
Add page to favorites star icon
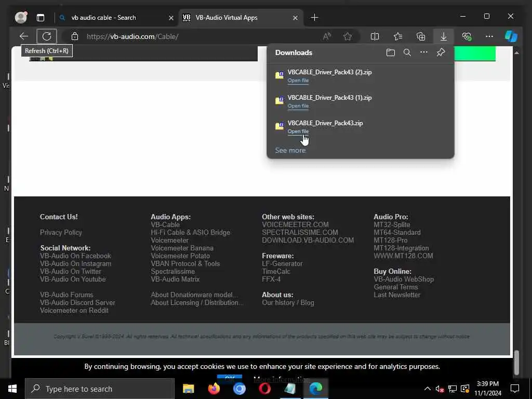point(348,36)
